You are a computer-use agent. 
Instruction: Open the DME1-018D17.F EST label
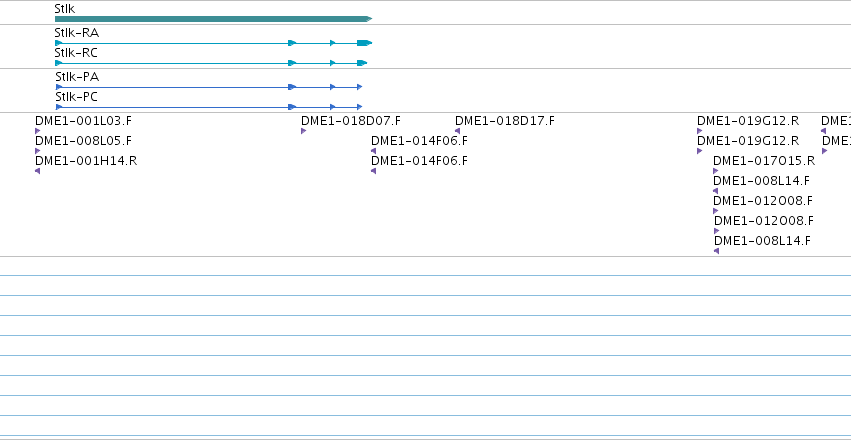pos(505,121)
